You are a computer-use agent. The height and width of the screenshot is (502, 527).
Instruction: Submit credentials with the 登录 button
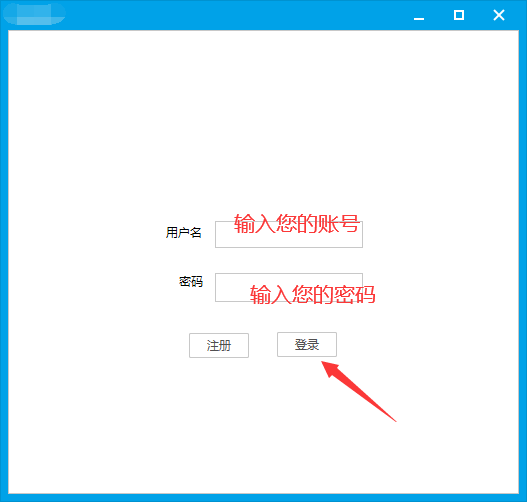[x=307, y=344]
